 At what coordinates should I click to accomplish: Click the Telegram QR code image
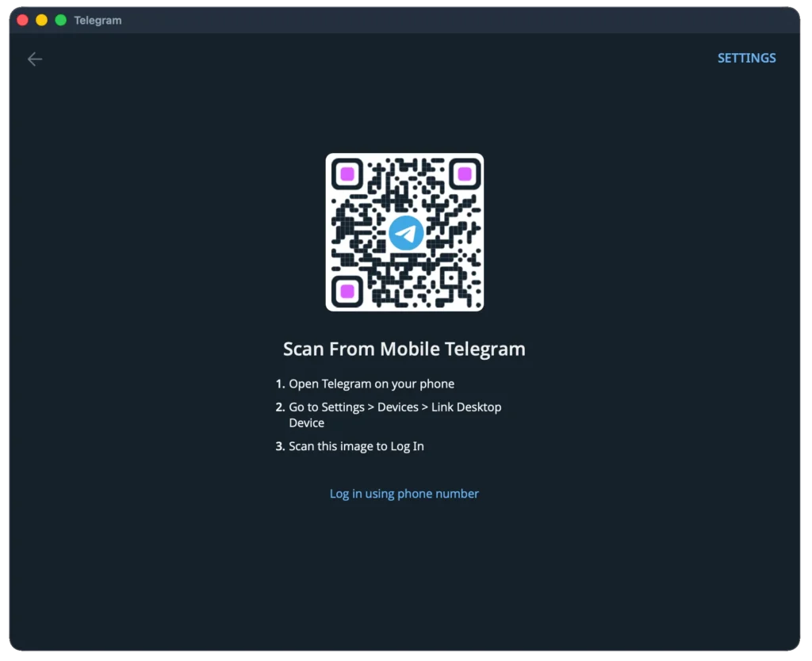404,232
